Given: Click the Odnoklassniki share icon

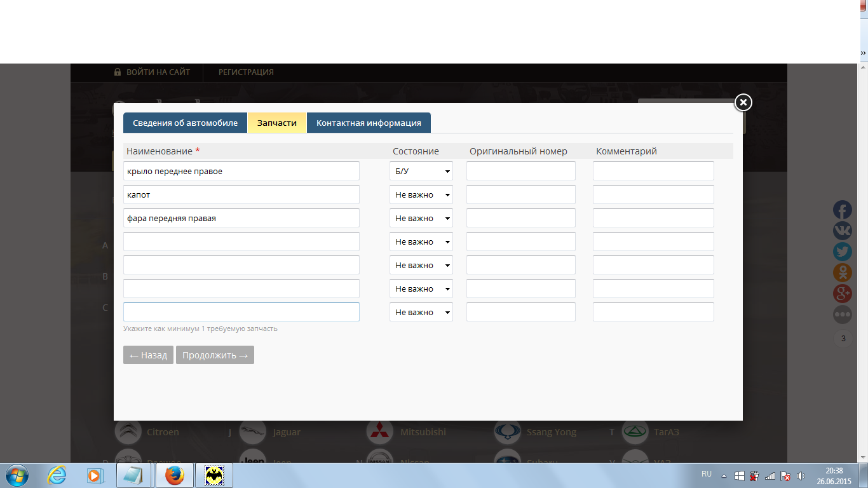Looking at the screenshot, I should point(843,273).
